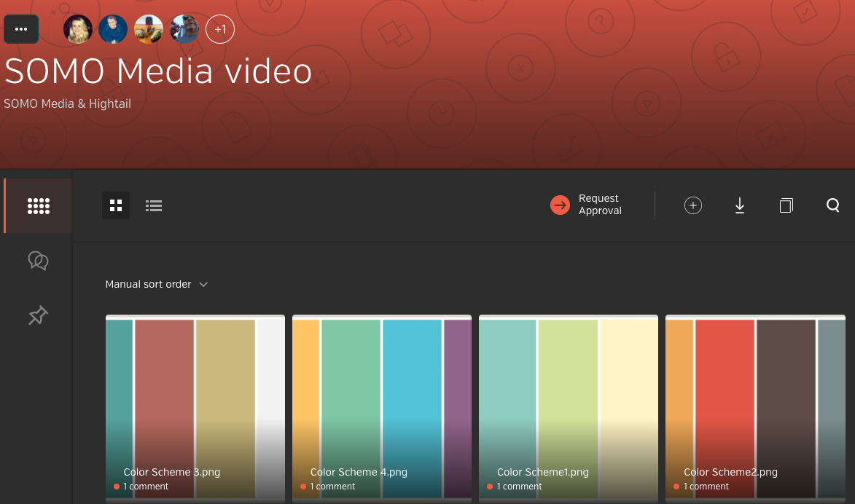
Task: Click the SOMO Media & Hightail subtitle
Action: pos(68,103)
